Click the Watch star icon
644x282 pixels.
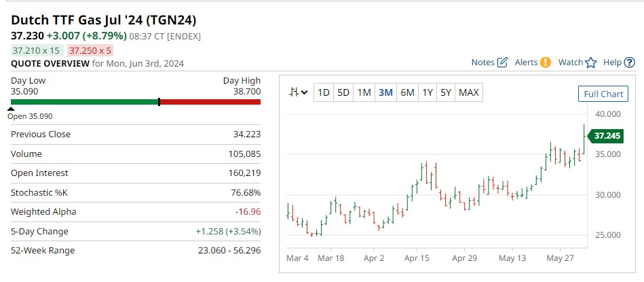click(590, 63)
